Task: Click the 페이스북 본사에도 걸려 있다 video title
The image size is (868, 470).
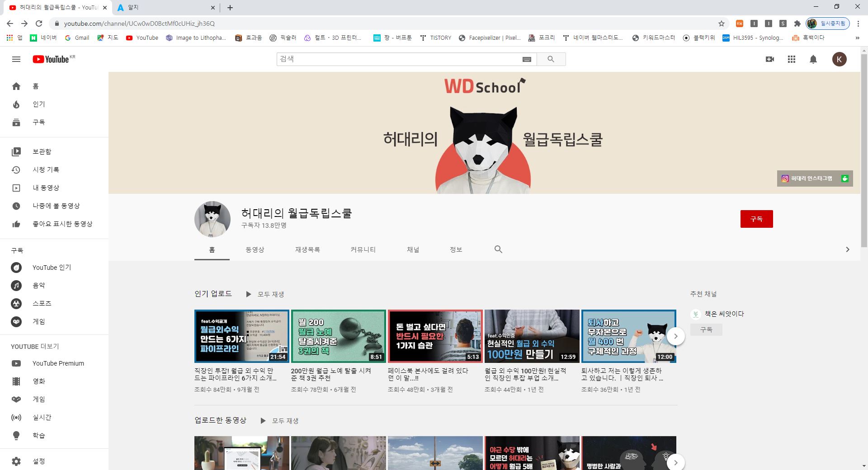Action: pos(428,374)
